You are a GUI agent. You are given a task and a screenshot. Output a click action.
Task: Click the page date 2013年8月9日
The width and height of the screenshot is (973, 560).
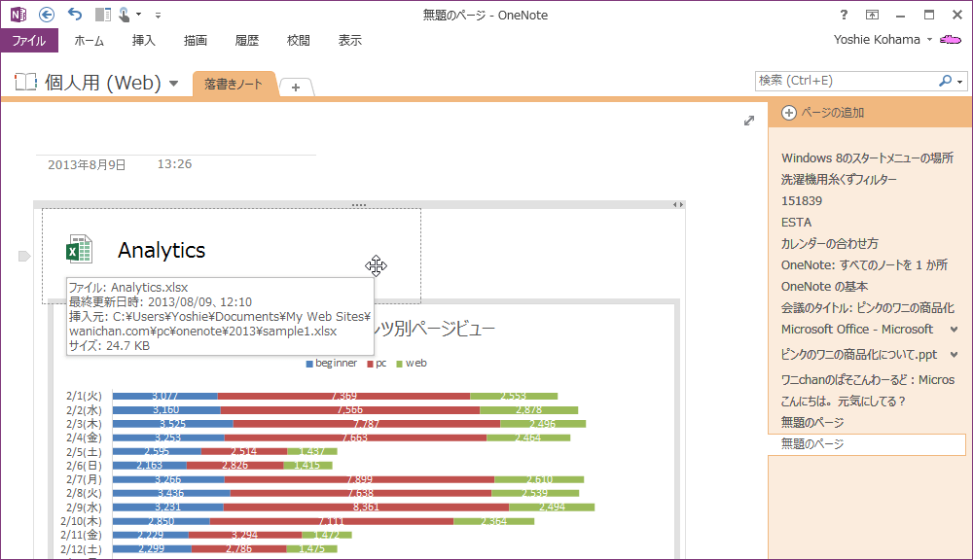click(x=87, y=165)
